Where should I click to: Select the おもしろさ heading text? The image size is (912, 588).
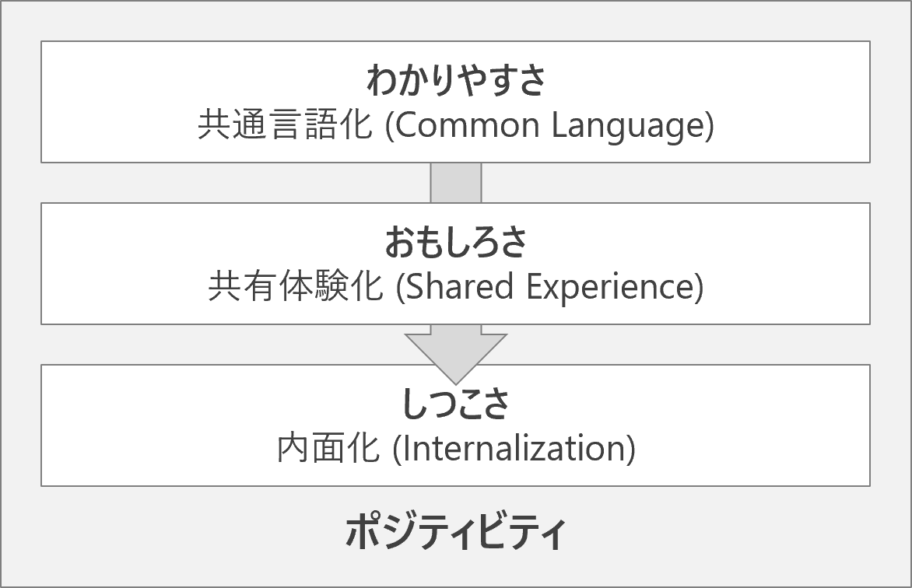456,242
